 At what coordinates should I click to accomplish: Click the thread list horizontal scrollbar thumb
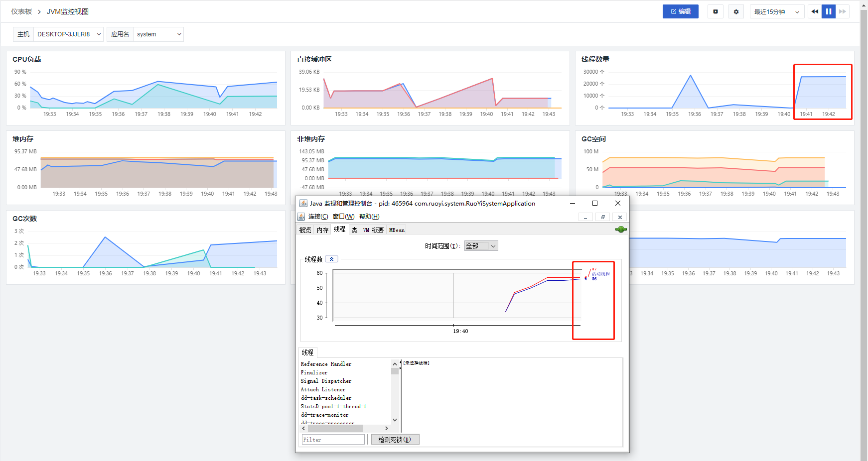(x=335, y=428)
